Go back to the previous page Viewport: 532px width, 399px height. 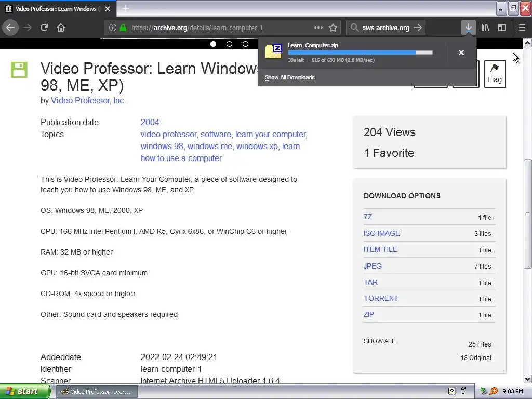point(10,28)
